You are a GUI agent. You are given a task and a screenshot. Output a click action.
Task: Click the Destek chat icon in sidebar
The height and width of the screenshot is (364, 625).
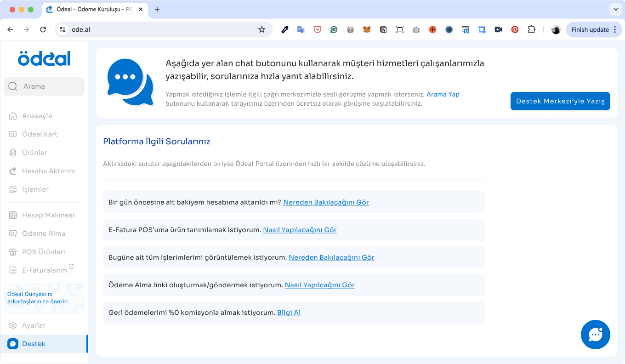tap(13, 344)
